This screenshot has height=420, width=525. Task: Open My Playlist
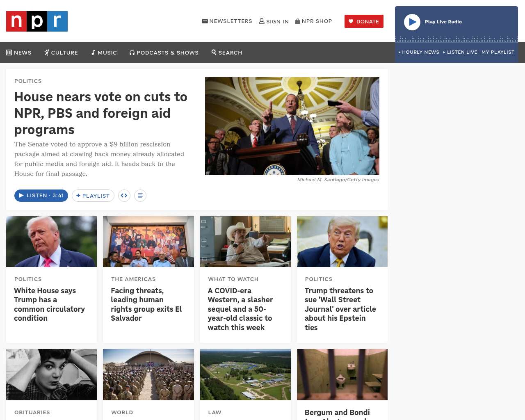click(x=498, y=52)
